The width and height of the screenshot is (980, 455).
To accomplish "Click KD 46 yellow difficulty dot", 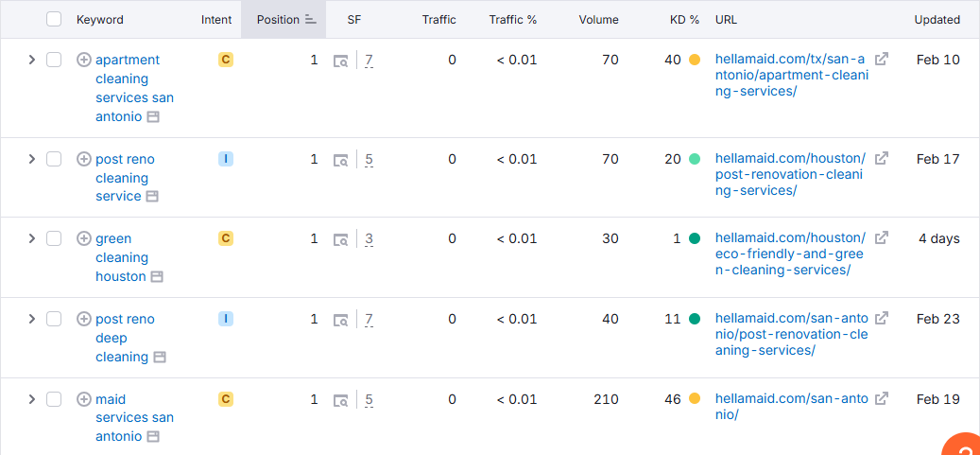I will (695, 398).
